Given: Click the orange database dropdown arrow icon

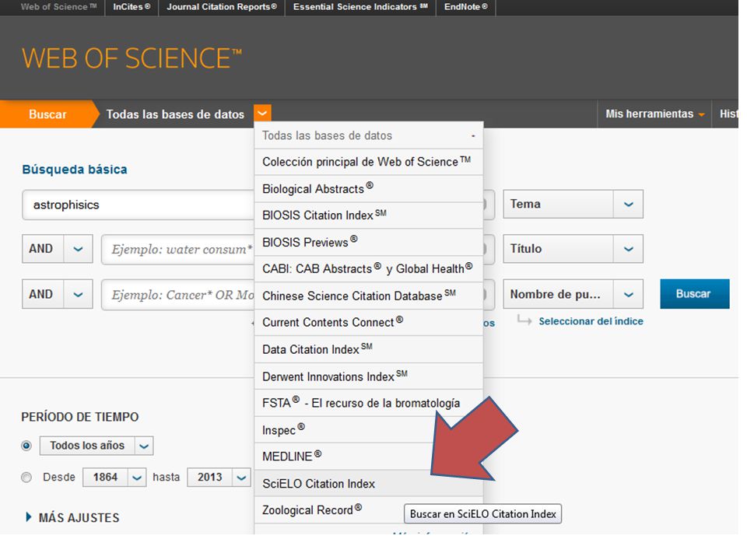Looking at the screenshot, I should pyautogui.click(x=262, y=114).
